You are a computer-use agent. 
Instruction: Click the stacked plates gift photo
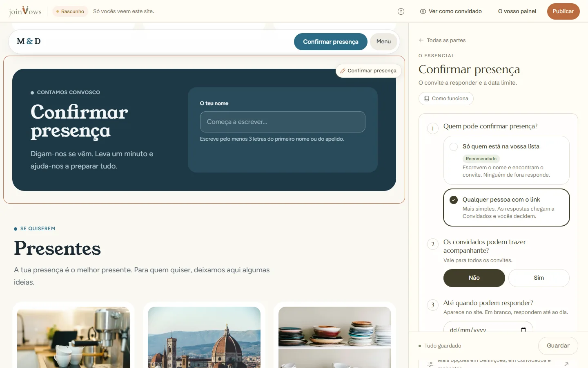point(335,337)
